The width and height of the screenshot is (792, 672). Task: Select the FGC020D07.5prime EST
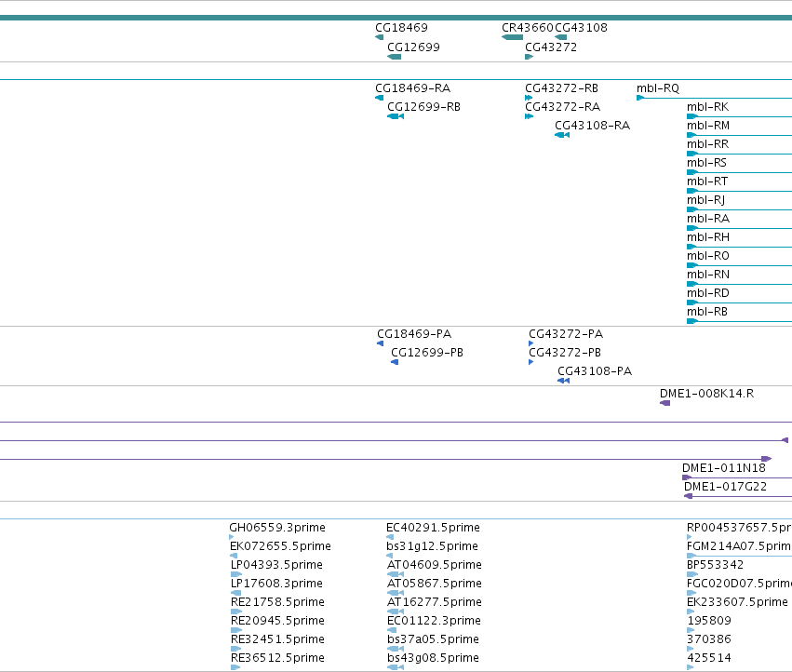[739, 585]
